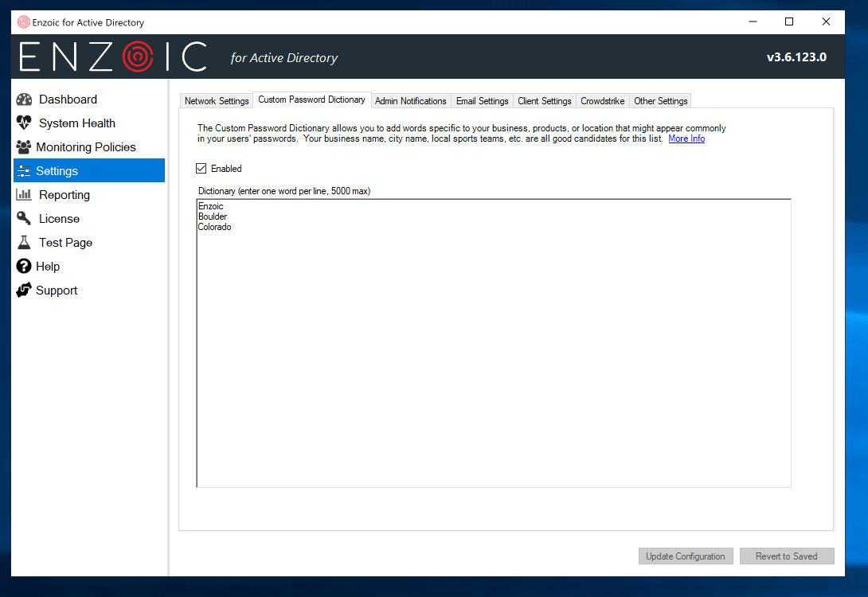This screenshot has width=868, height=597.
Task: Click the Dashboard gauge icon in sidebar
Action: pyautogui.click(x=24, y=99)
